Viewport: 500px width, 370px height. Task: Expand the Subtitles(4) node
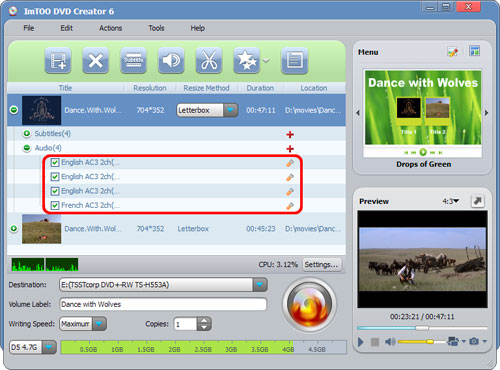pos(27,133)
